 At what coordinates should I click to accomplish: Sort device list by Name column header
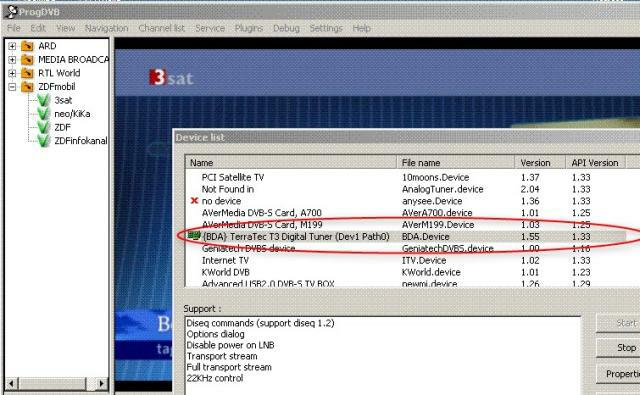pos(291,162)
